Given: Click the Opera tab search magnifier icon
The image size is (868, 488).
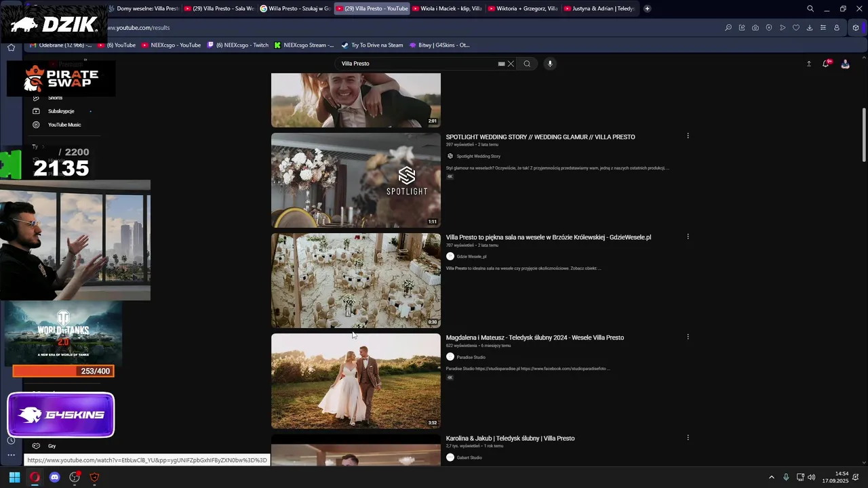Looking at the screenshot, I should pyautogui.click(x=810, y=9).
